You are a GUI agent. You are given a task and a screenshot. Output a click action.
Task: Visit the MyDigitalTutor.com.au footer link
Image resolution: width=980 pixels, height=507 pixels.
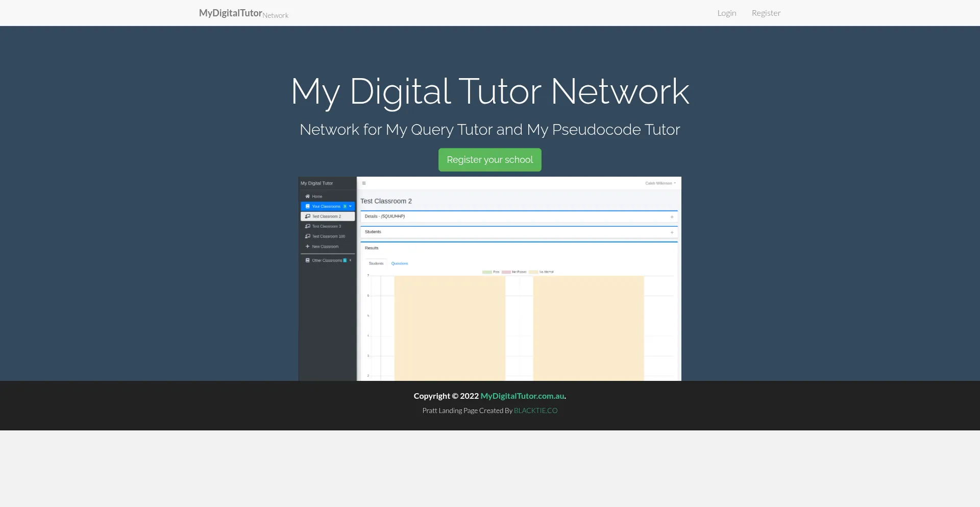(x=522, y=396)
